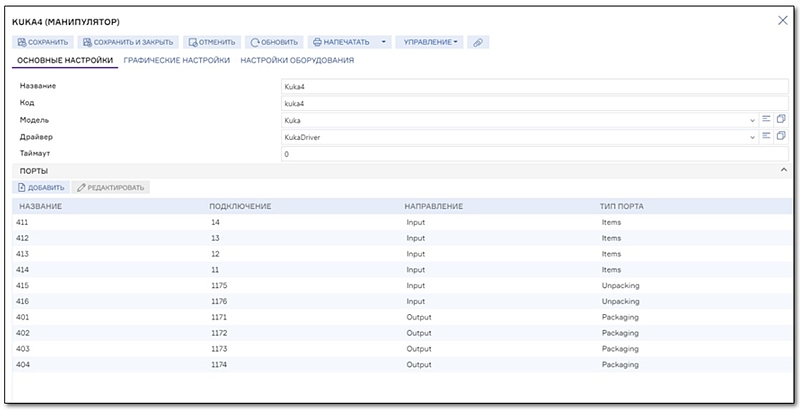Expand the arrow next to Напечатать

click(384, 42)
